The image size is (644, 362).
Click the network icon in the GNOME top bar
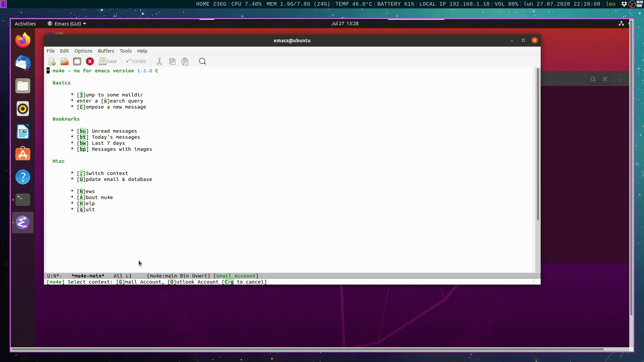tap(621, 23)
